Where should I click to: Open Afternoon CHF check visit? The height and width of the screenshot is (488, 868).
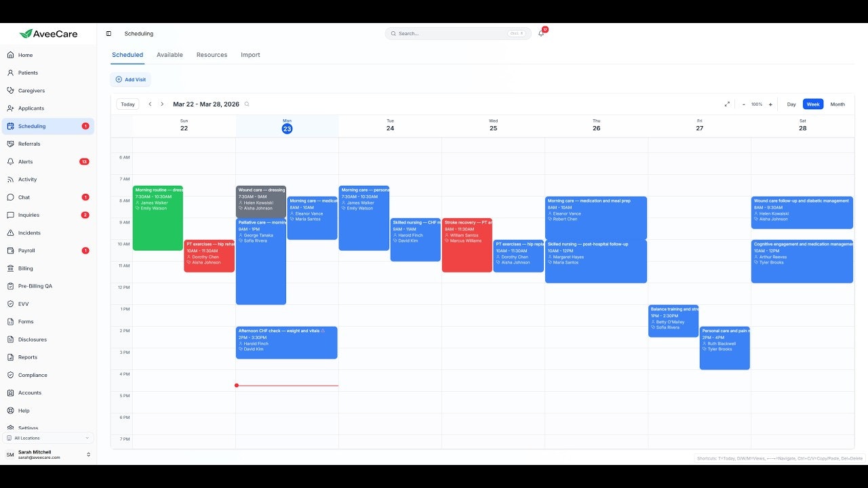point(286,343)
